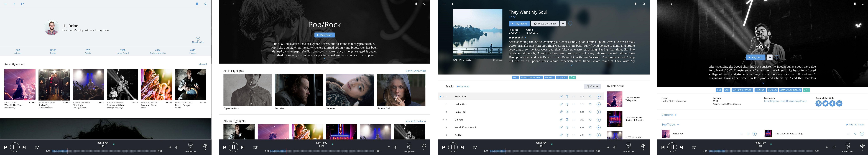Seek in album screen player waveform
Screen dimensions: 868x155
pyautogui.click(x=541, y=151)
